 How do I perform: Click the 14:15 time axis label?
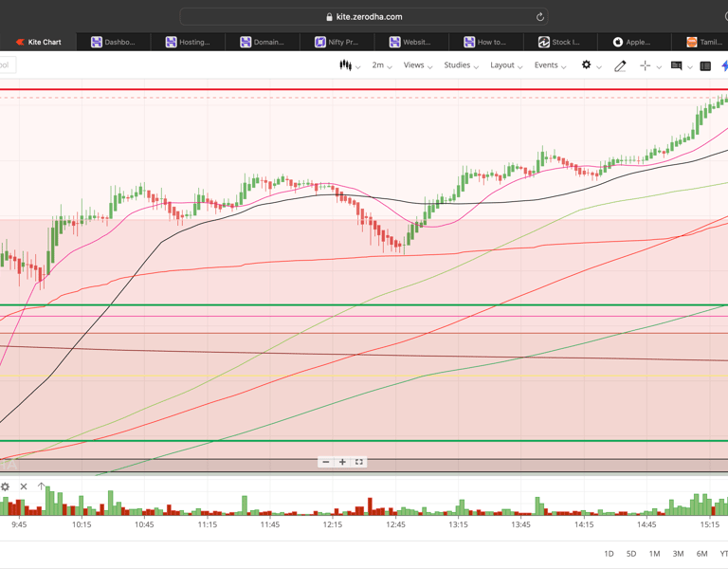[x=584, y=524]
